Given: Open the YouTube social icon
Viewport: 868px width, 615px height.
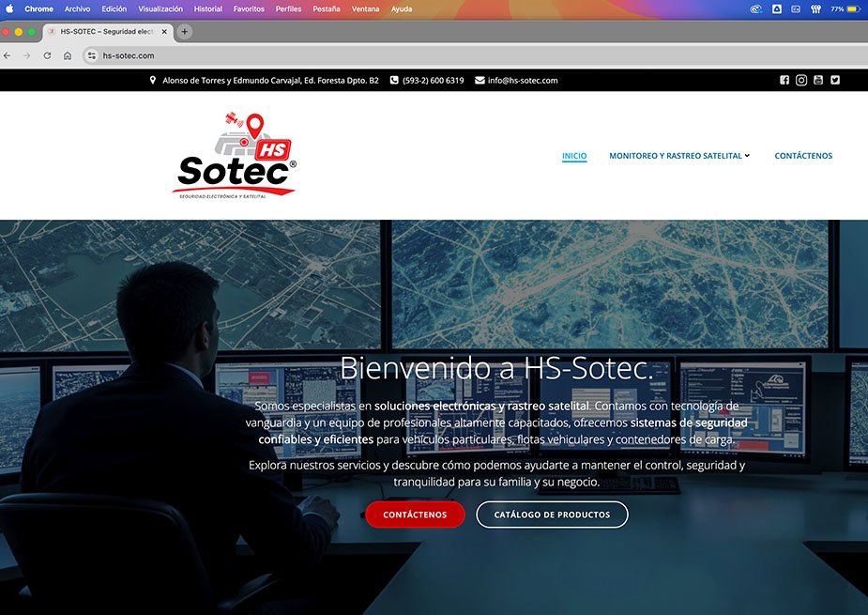Looking at the screenshot, I should (x=818, y=81).
